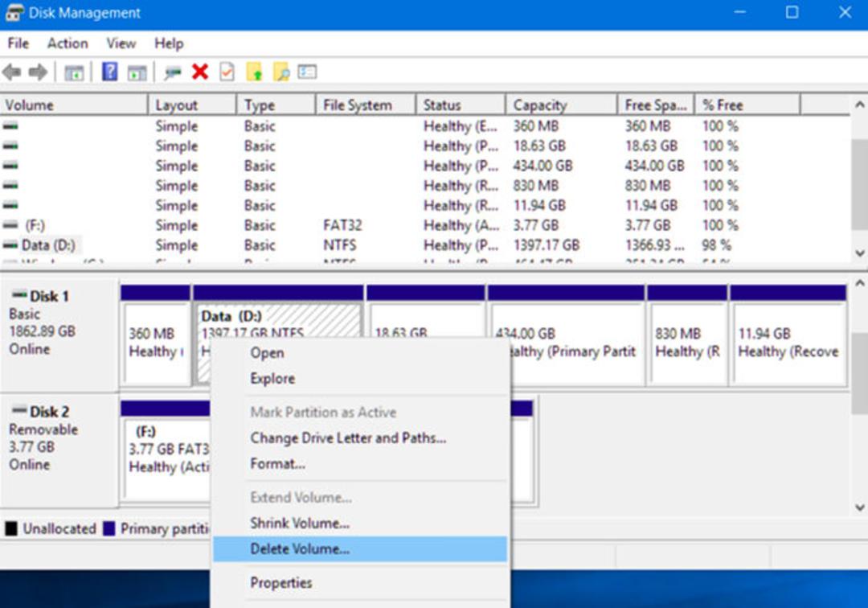Image resolution: width=868 pixels, height=608 pixels.
Task: Open the Action menu
Action: (x=68, y=43)
